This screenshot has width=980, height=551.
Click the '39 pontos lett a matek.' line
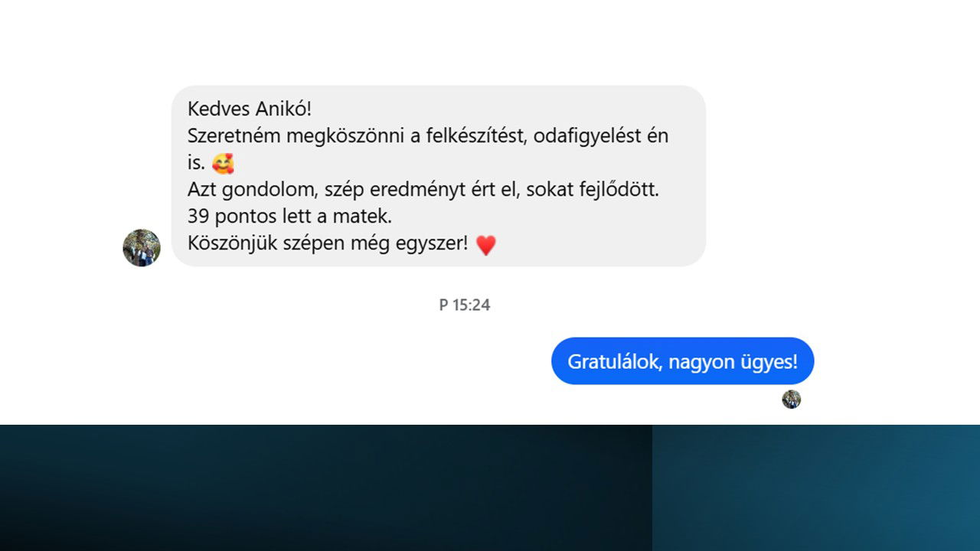[x=289, y=217]
